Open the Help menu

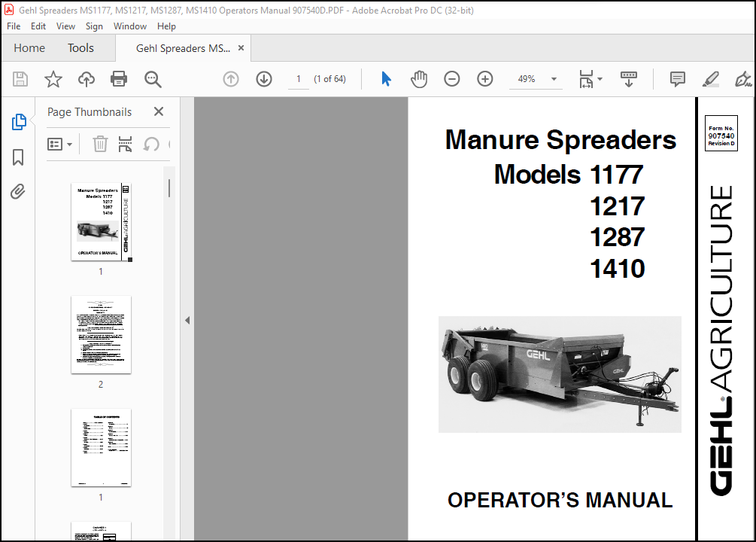coord(166,26)
